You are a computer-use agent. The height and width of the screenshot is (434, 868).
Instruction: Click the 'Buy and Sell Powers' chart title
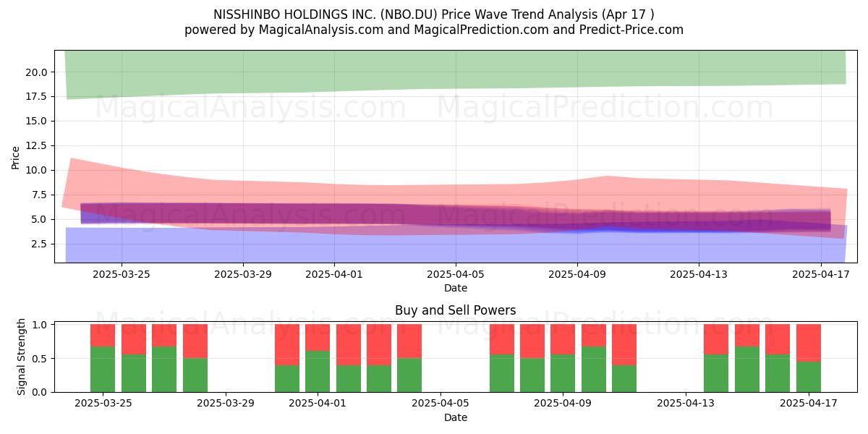456,310
